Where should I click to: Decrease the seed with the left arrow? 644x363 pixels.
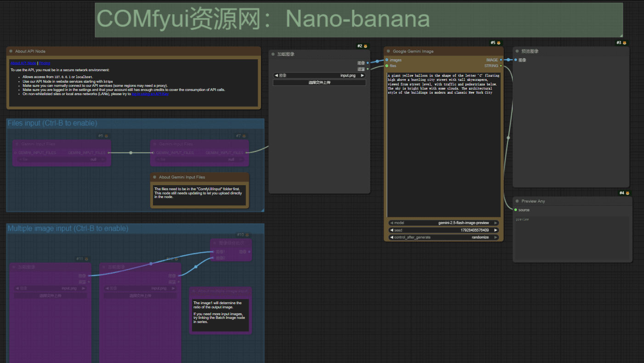(391, 230)
